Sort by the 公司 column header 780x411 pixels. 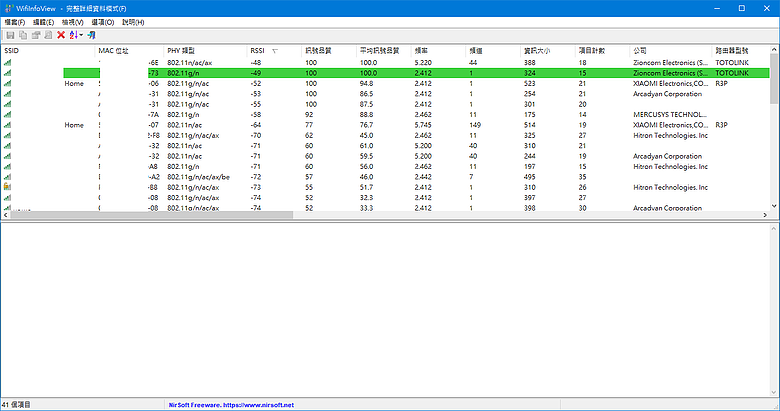(x=671, y=51)
